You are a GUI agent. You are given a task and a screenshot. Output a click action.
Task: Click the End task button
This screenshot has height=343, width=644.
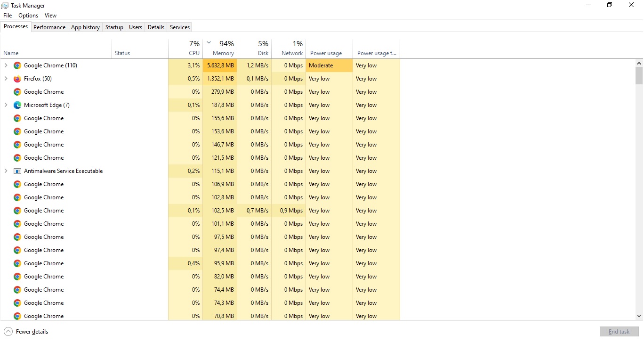[619, 332]
